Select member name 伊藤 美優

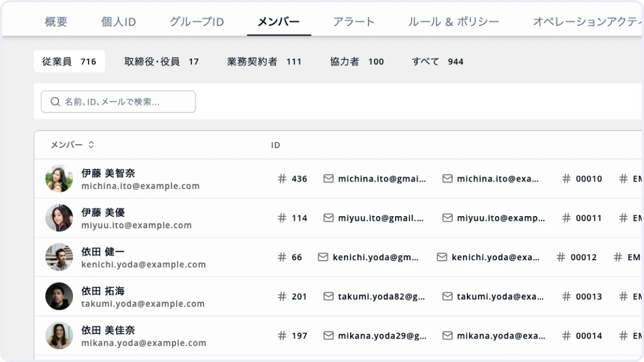(103, 213)
